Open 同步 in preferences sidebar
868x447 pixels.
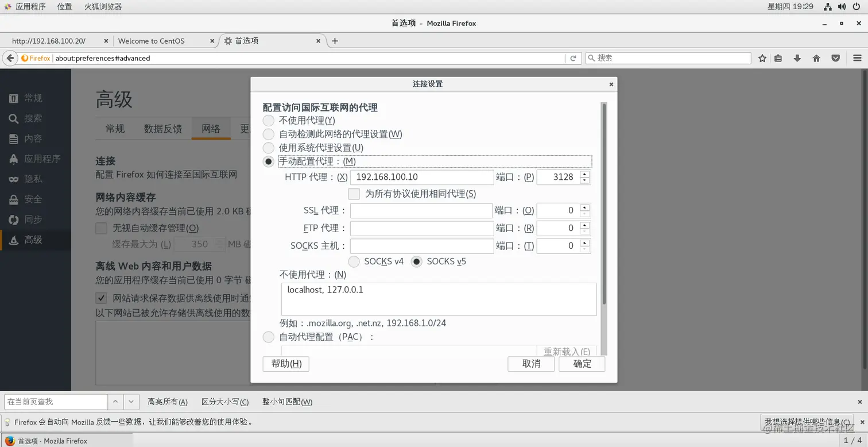pyautogui.click(x=36, y=219)
